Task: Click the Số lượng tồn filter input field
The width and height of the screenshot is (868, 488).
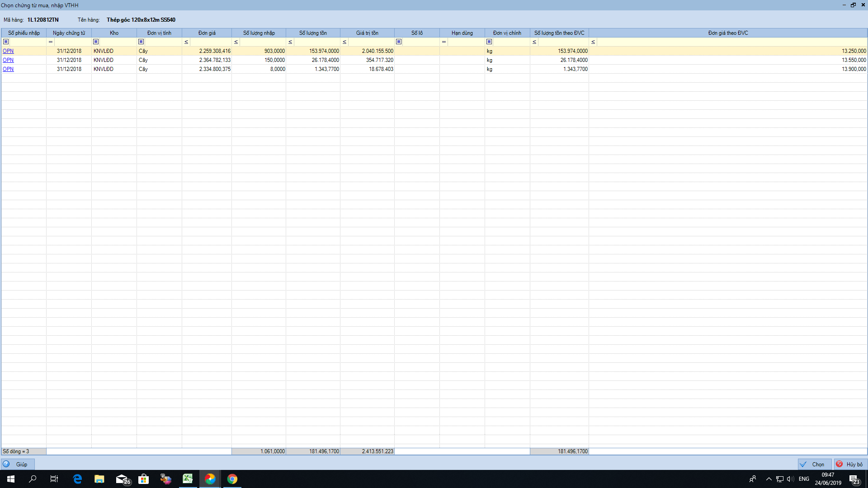Action: pyautogui.click(x=316, y=42)
